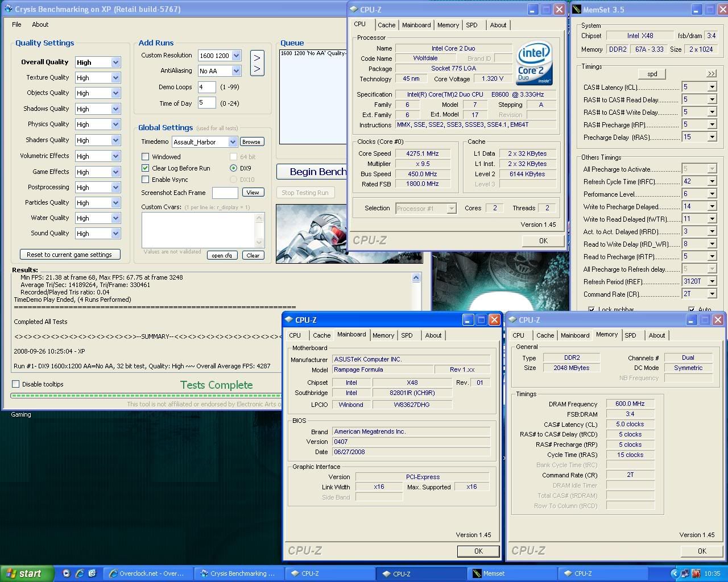Click the green test progress bar
The height and width of the screenshot is (582, 728).
(x=145, y=396)
